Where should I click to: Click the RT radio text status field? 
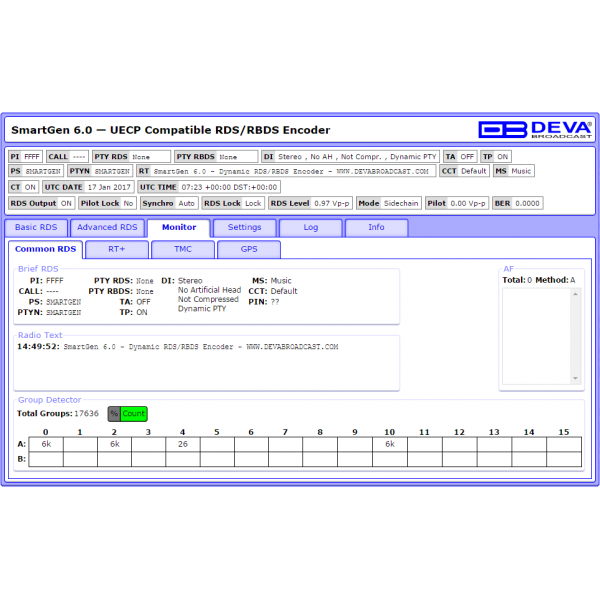click(x=286, y=171)
